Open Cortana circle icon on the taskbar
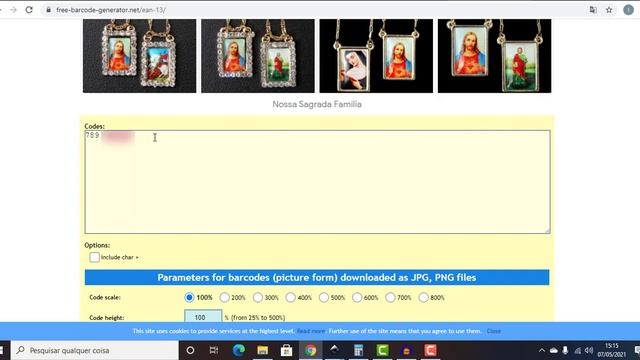Viewport: 640px width, 360px height. point(190,350)
